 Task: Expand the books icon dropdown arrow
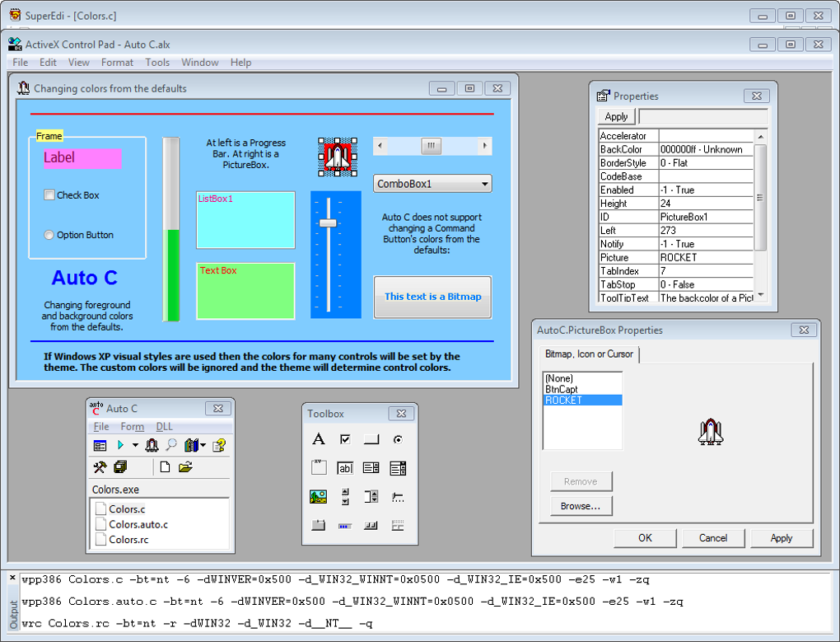click(x=203, y=445)
